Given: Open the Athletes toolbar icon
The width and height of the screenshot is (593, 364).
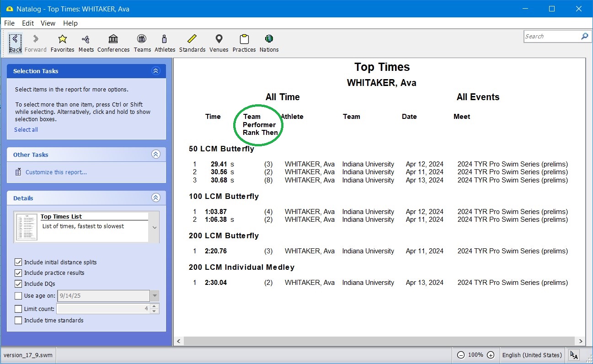Looking at the screenshot, I should click(x=165, y=39).
